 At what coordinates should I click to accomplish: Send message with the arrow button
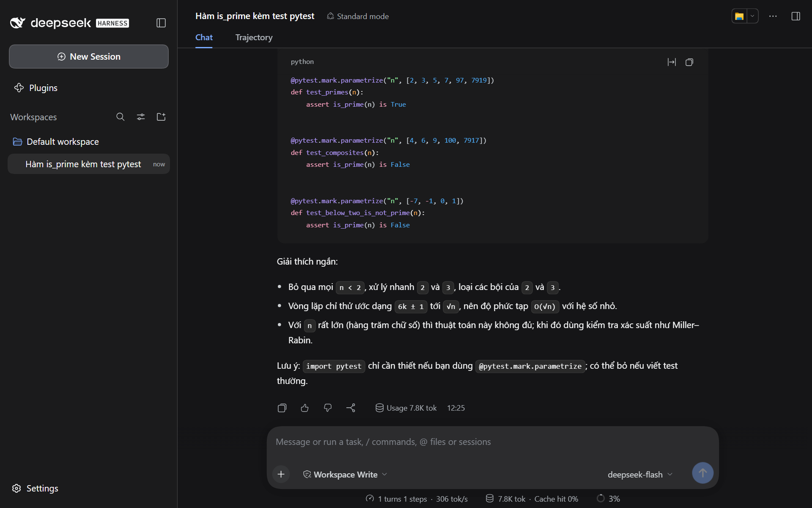[x=702, y=473]
